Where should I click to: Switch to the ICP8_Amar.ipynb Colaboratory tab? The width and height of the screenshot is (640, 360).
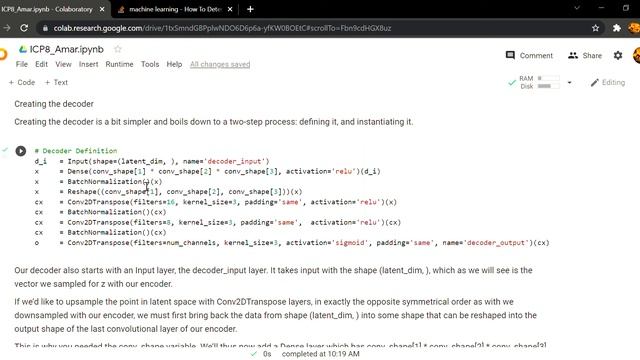[x=47, y=9]
